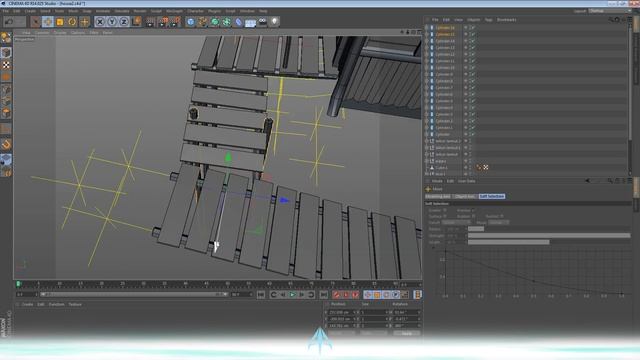Adjust the Strength slider in Soft Selection
Image resolution: width=640 pixels, height=360 pixels.
pos(549,236)
